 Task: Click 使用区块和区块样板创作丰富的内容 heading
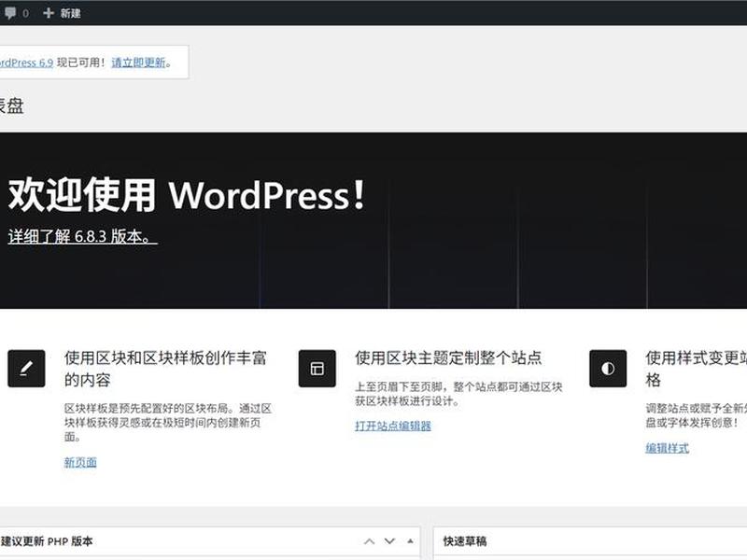click(165, 369)
